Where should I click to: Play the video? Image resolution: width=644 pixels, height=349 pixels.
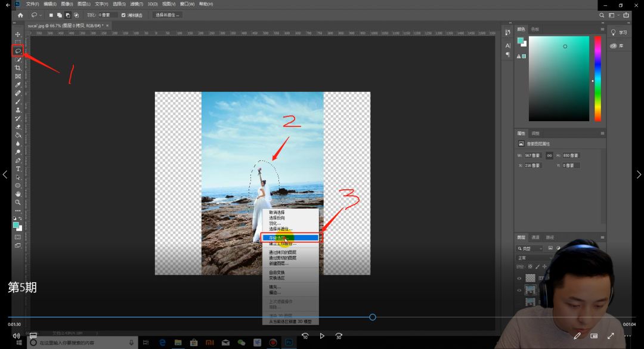click(321, 336)
